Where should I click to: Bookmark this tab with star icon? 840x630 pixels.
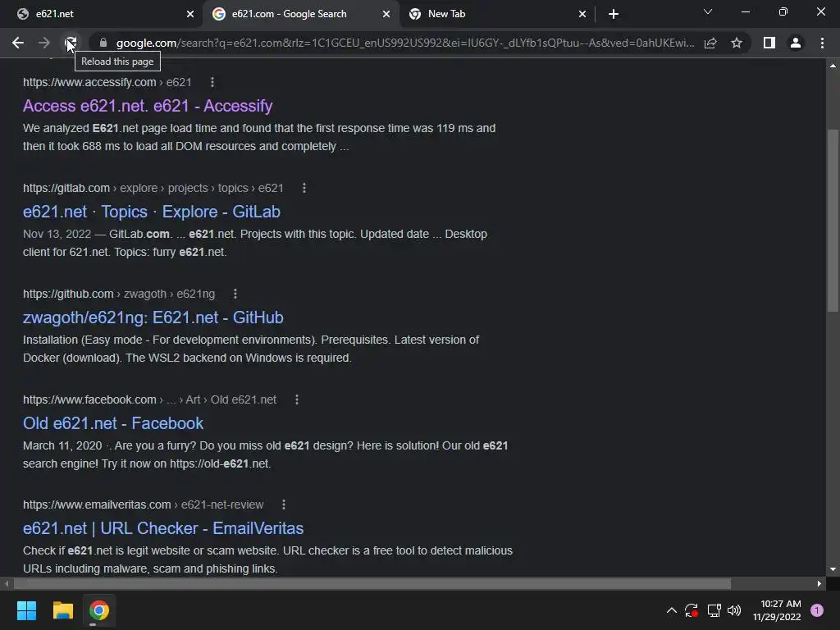tap(737, 43)
